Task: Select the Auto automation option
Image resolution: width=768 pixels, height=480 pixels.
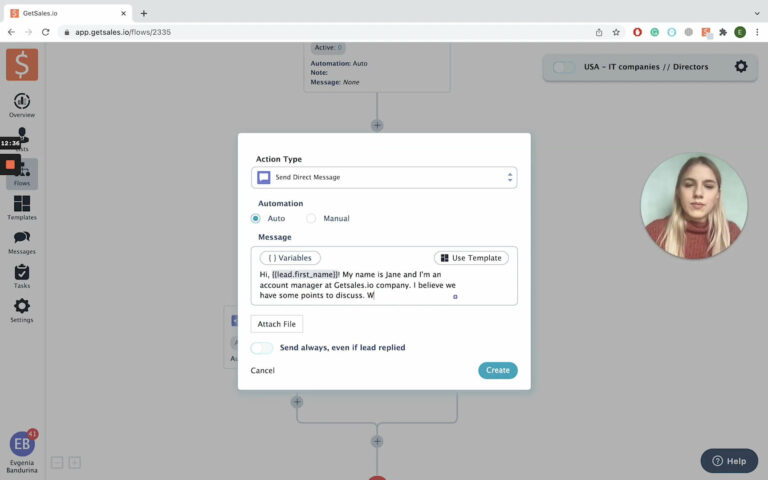Action: (256, 218)
